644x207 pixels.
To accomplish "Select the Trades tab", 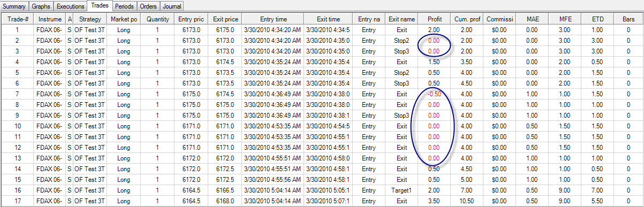I will (x=100, y=6).
